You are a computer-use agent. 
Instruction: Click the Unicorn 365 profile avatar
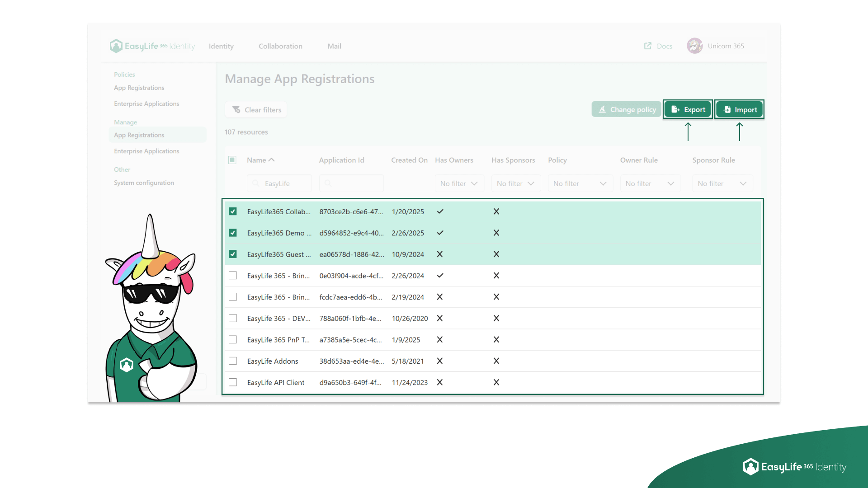point(695,46)
